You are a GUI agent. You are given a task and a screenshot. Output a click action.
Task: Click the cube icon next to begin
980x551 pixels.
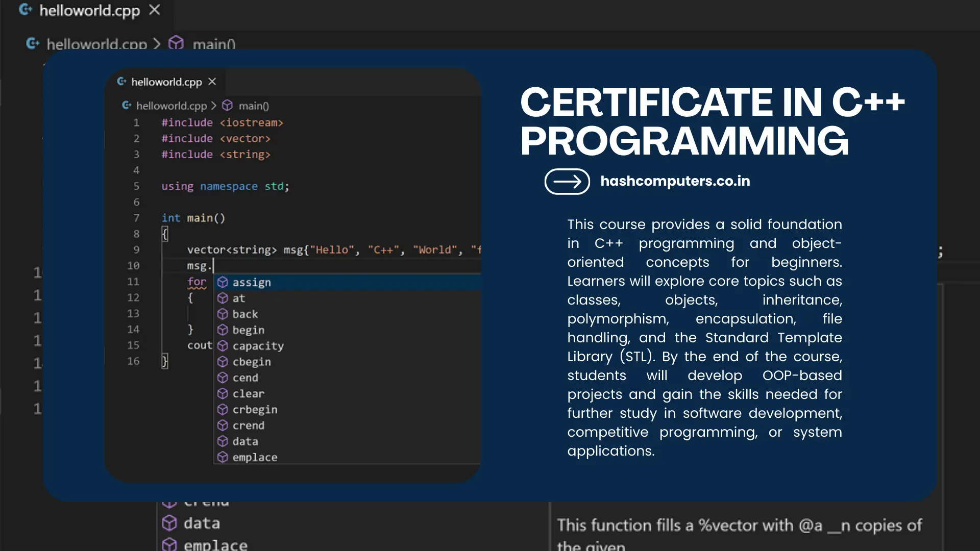pos(223,330)
